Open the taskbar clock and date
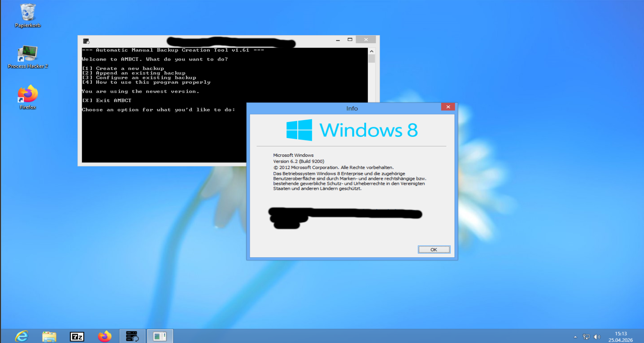This screenshot has width=644, height=343. click(x=620, y=337)
